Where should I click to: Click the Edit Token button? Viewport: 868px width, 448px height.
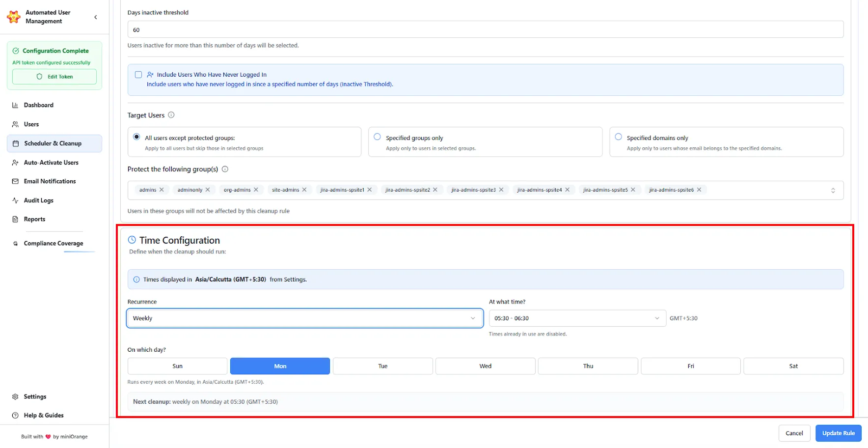tap(54, 77)
